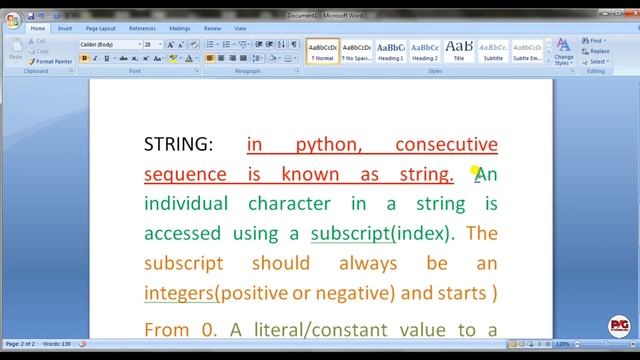Image resolution: width=640 pixels, height=360 pixels.
Task: Toggle Italic formatting
Action: point(96,58)
